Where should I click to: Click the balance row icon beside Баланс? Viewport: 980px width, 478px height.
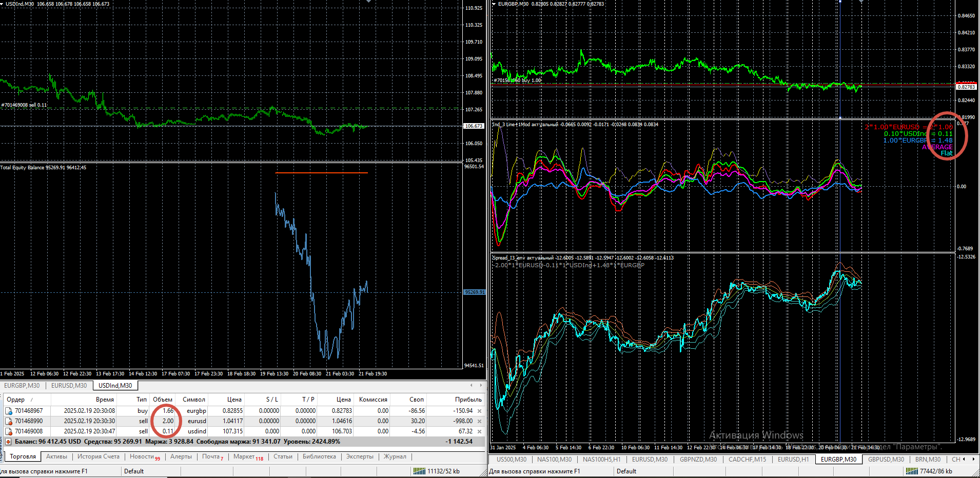point(8,442)
